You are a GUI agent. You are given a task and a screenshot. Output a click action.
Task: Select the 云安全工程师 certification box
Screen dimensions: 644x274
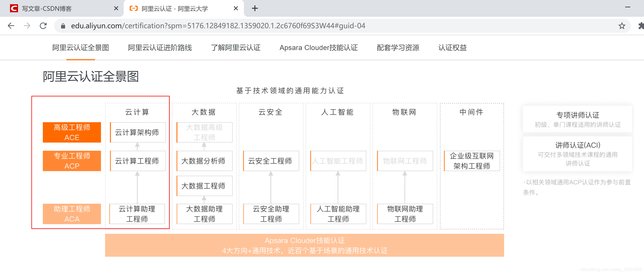point(271,161)
